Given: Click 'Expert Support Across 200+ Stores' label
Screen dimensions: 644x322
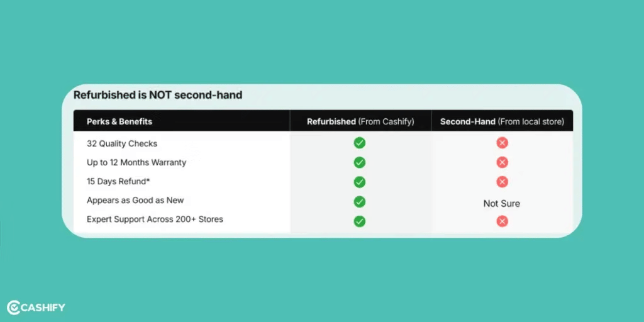Looking at the screenshot, I should point(155,219).
